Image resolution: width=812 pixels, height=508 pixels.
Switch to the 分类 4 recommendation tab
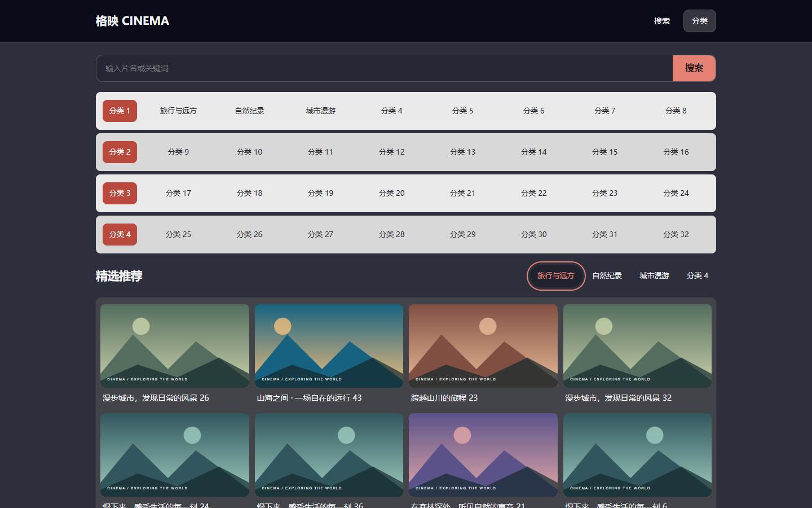(x=698, y=276)
